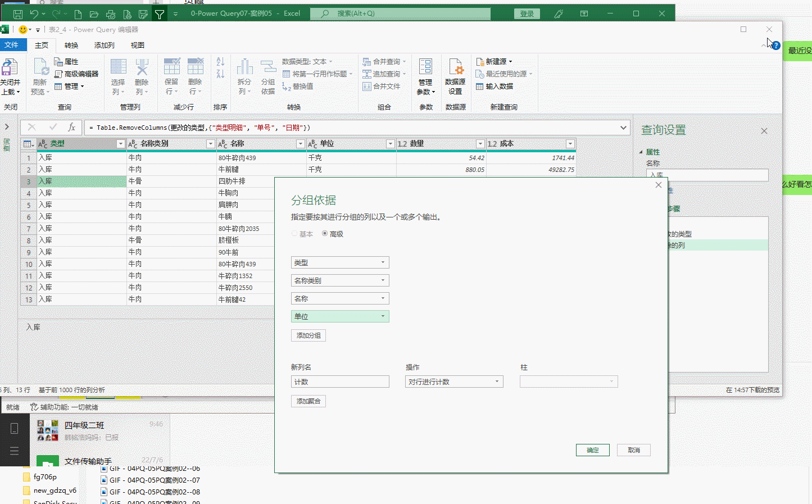
Task: Open the fg706p folder
Action: tap(39, 477)
